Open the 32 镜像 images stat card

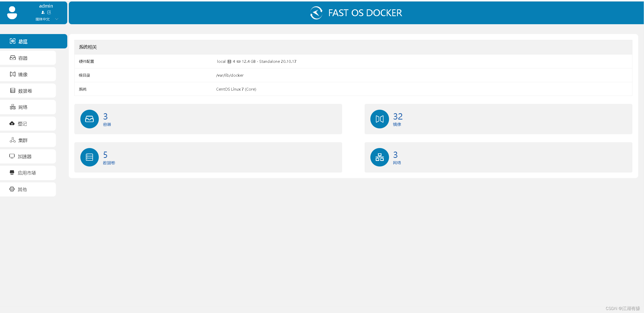498,119
